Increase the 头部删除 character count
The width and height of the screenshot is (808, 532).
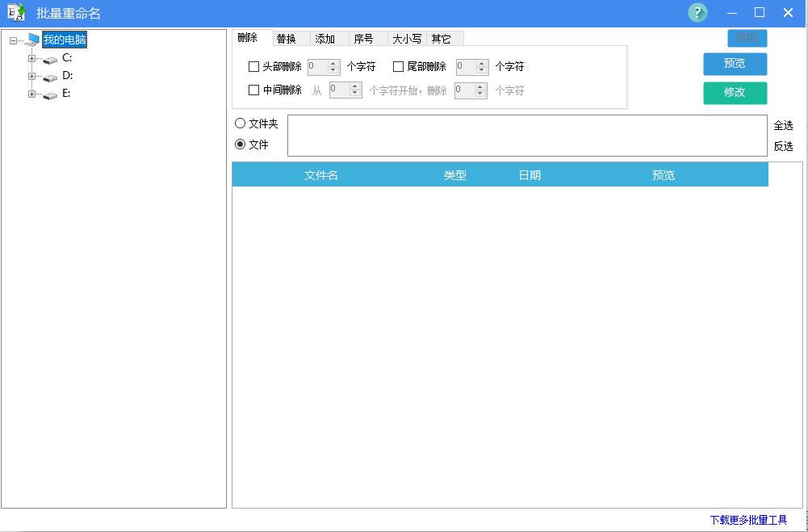333,64
